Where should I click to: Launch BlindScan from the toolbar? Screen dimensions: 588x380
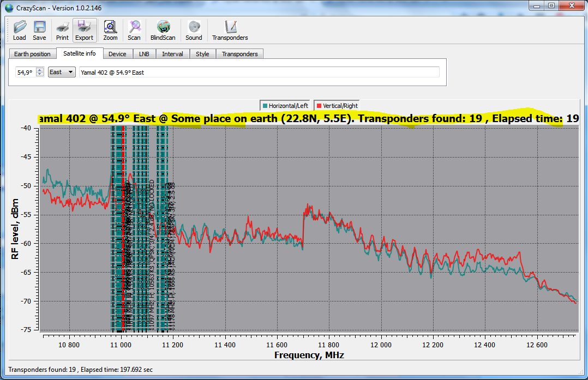point(163,30)
